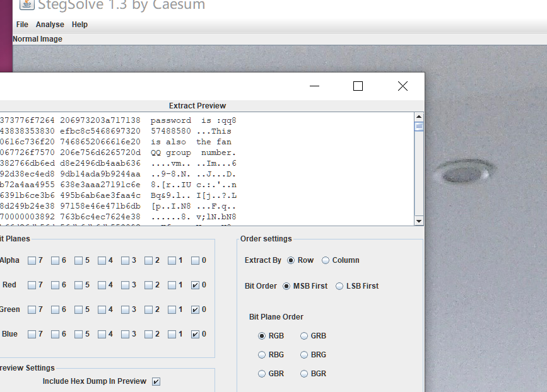Enable the Alpha bit plane 7 checkbox
The height and width of the screenshot is (392, 547).
click(x=32, y=260)
